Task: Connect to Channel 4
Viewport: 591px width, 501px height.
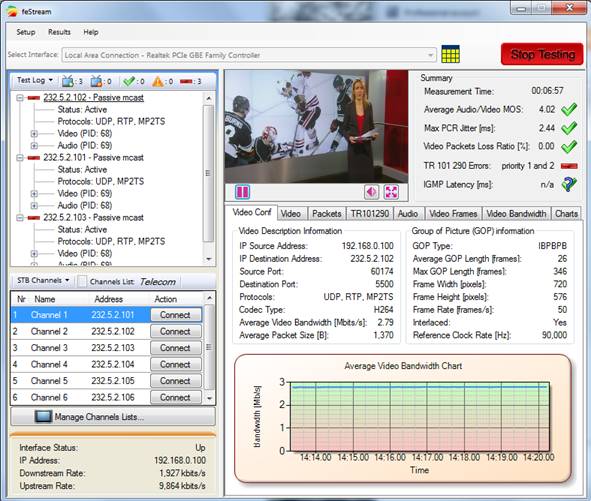Action: 176,364
